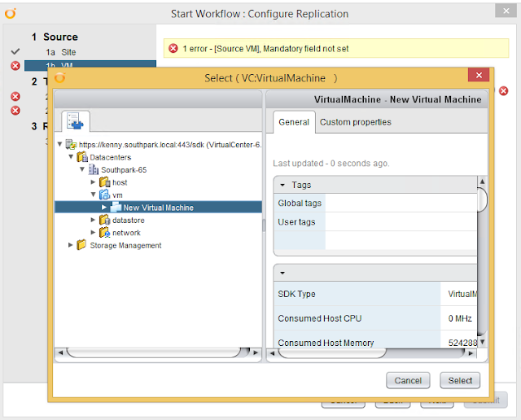Click the details pane horizontal scrollbar thumb
521x420 pixels.
pyautogui.click(x=332, y=353)
